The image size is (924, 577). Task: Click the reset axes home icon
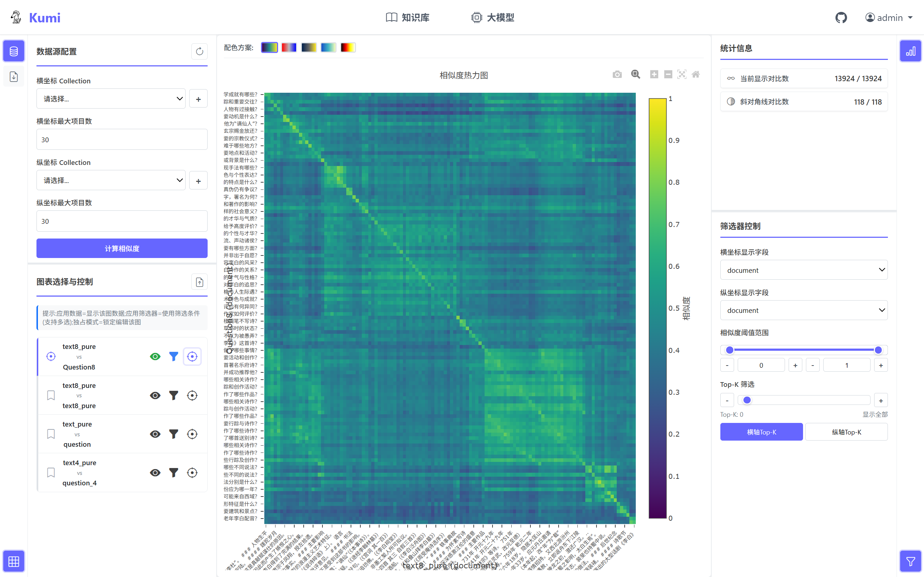point(696,74)
